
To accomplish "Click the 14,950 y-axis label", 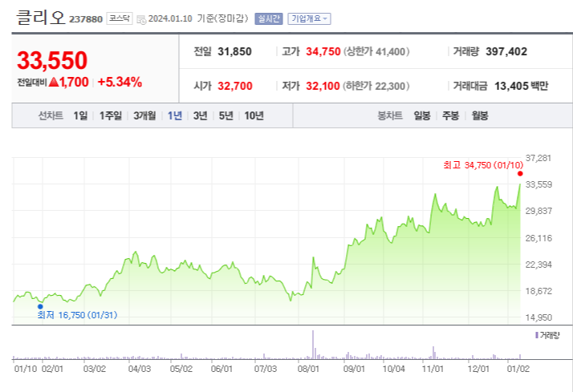I will point(538,317).
